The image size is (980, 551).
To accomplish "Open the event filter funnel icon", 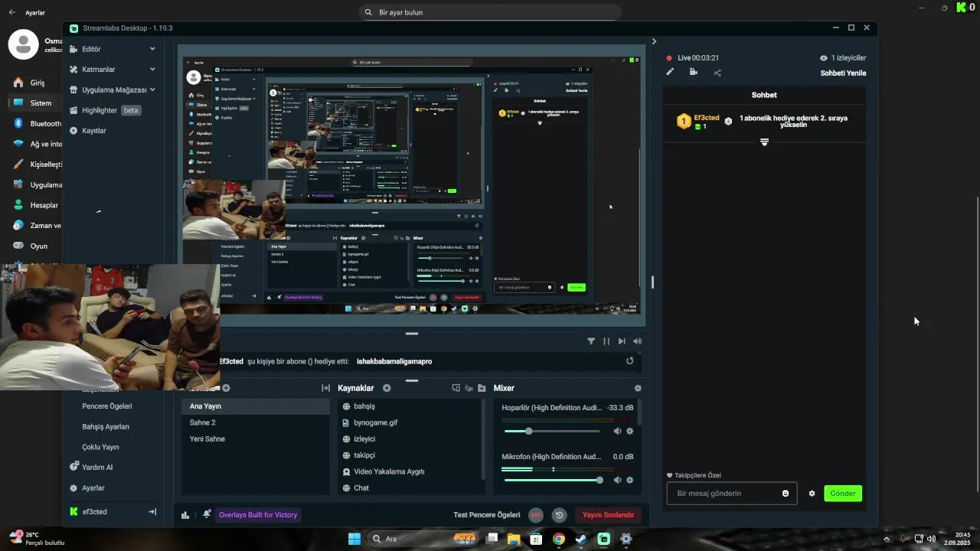I will click(x=591, y=341).
